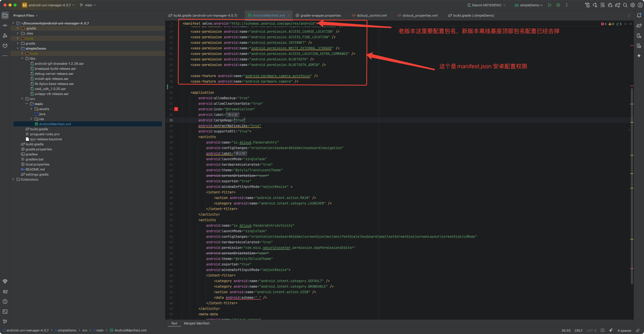Click the CRLF line separator button
644x334 pixels.
click(x=578, y=330)
